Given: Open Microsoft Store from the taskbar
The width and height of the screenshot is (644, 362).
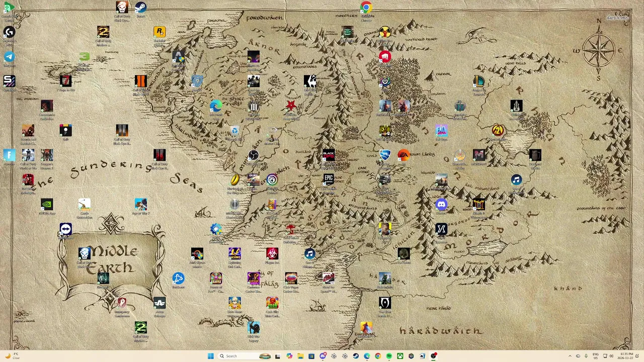Looking at the screenshot, I should pos(311,356).
